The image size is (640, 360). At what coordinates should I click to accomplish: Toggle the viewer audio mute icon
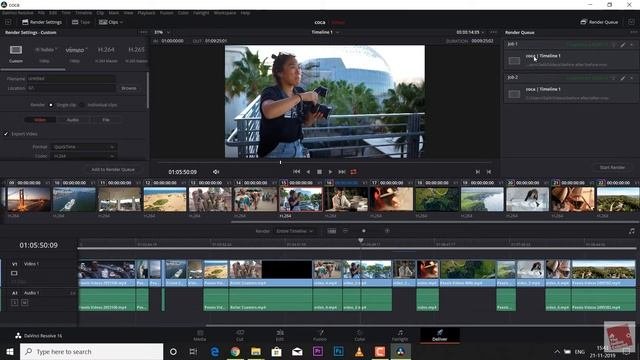click(216, 172)
